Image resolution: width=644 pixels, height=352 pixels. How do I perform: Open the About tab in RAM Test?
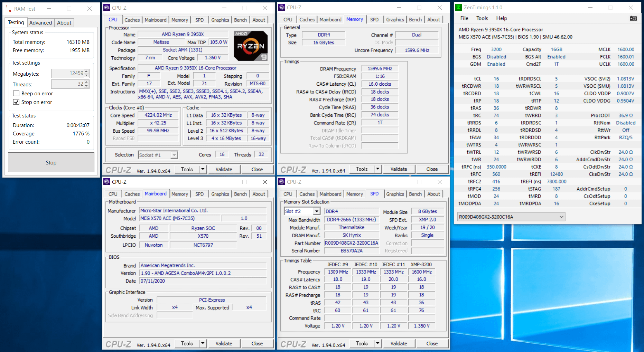(x=64, y=22)
